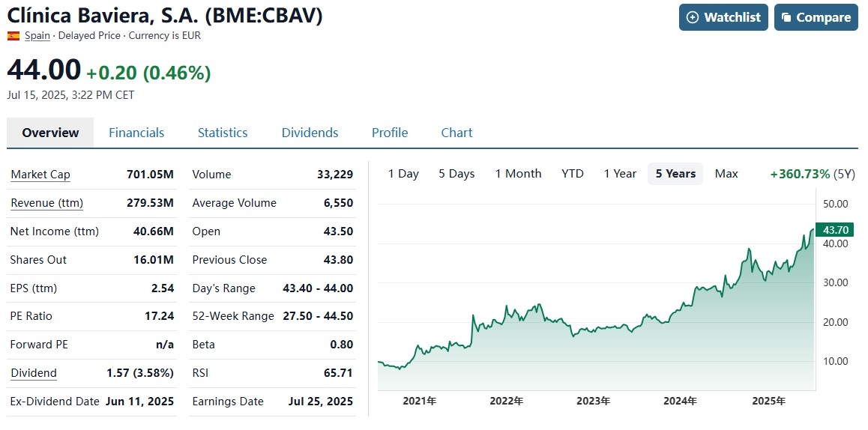Click the Beta value 0.80
The image size is (868, 430).
click(x=342, y=344)
